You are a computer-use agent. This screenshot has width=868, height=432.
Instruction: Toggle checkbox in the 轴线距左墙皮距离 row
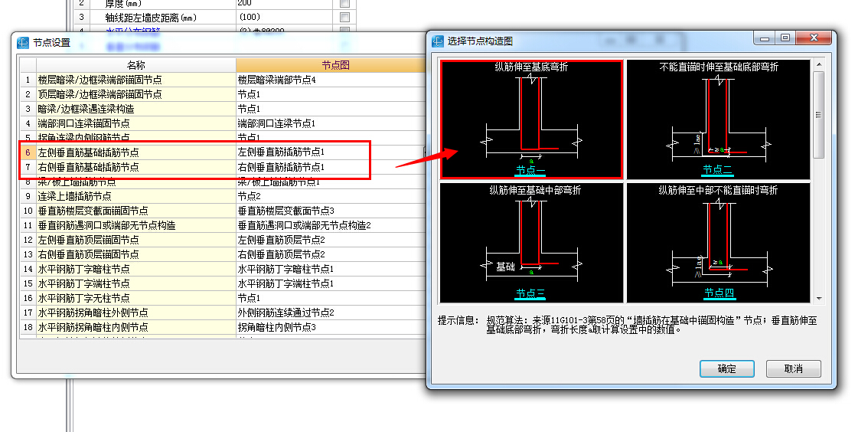click(344, 17)
